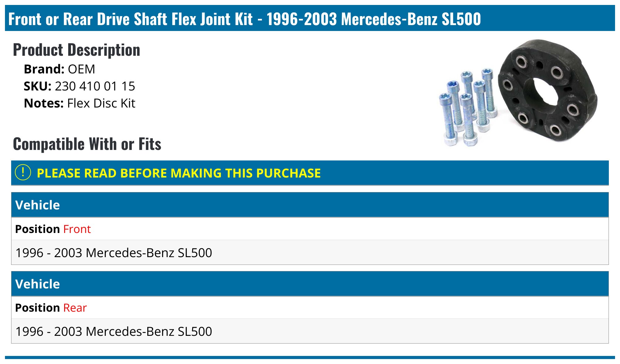Click the red "Rear" position text
620x364 pixels.
click(x=75, y=308)
